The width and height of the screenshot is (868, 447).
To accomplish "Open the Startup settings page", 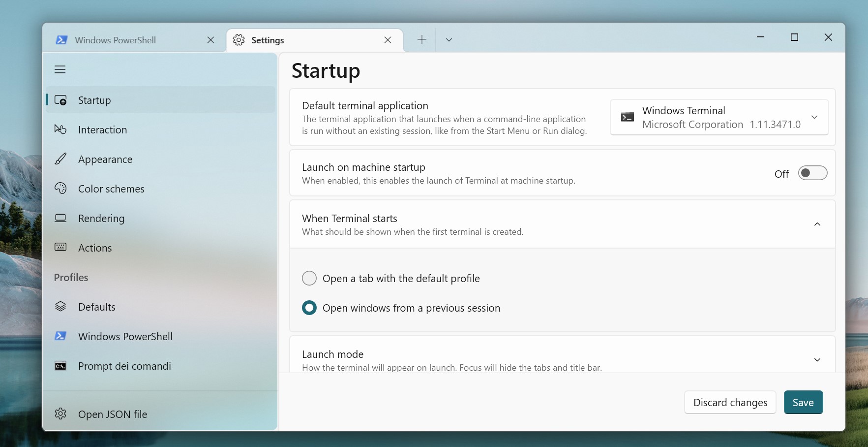I will click(160, 100).
